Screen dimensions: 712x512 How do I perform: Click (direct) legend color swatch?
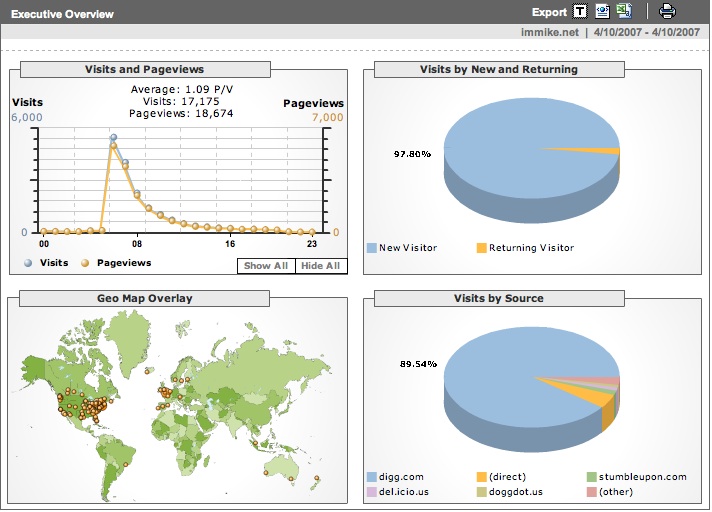481,477
